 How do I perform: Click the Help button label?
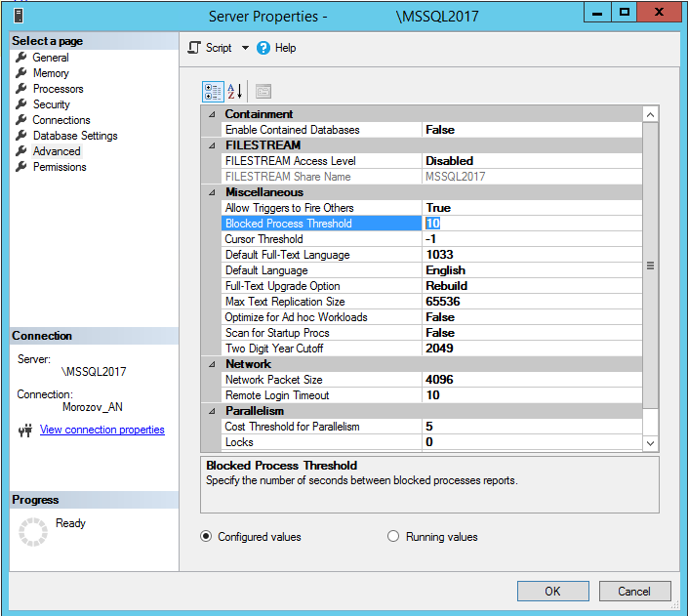coord(285,48)
